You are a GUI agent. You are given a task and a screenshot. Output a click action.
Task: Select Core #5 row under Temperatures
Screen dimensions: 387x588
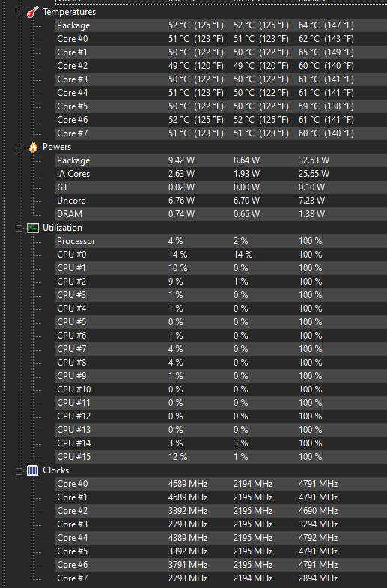[x=221, y=106]
